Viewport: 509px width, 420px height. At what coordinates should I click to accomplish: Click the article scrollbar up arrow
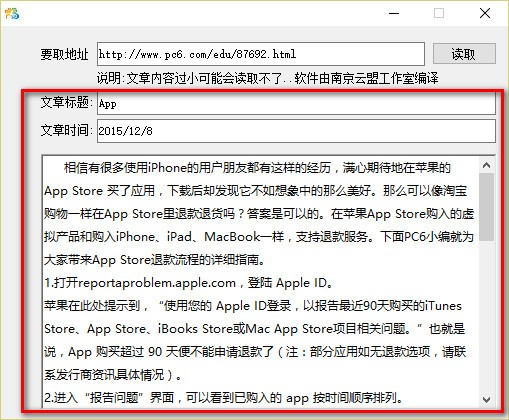(x=486, y=165)
